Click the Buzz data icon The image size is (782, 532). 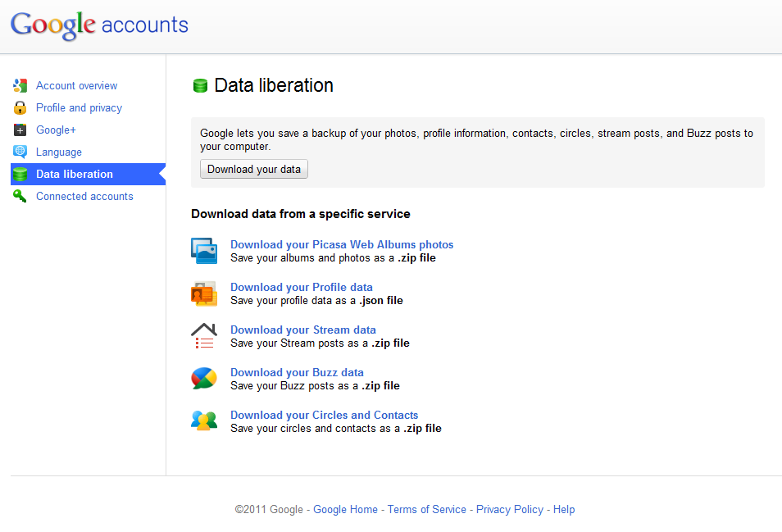tap(204, 378)
